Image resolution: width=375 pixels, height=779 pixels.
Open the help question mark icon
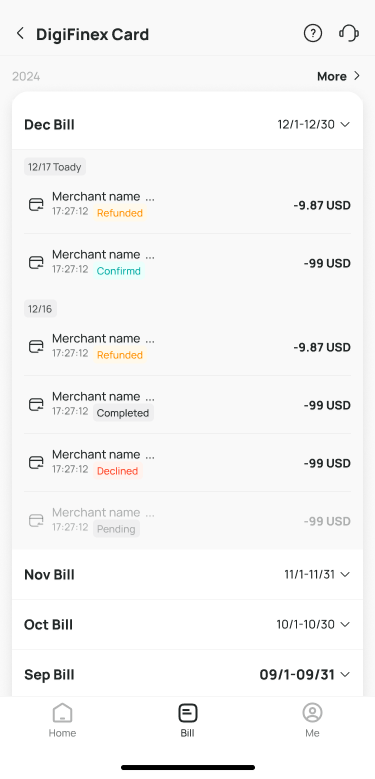(312, 34)
